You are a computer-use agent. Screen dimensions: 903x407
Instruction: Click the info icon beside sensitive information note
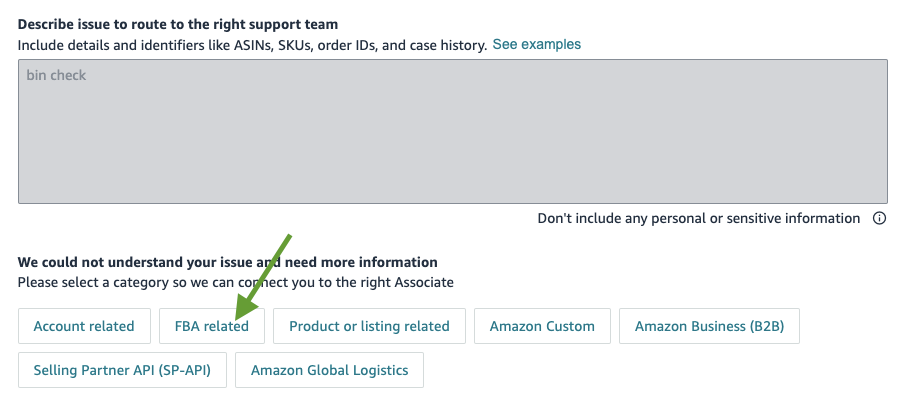tap(880, 219)
